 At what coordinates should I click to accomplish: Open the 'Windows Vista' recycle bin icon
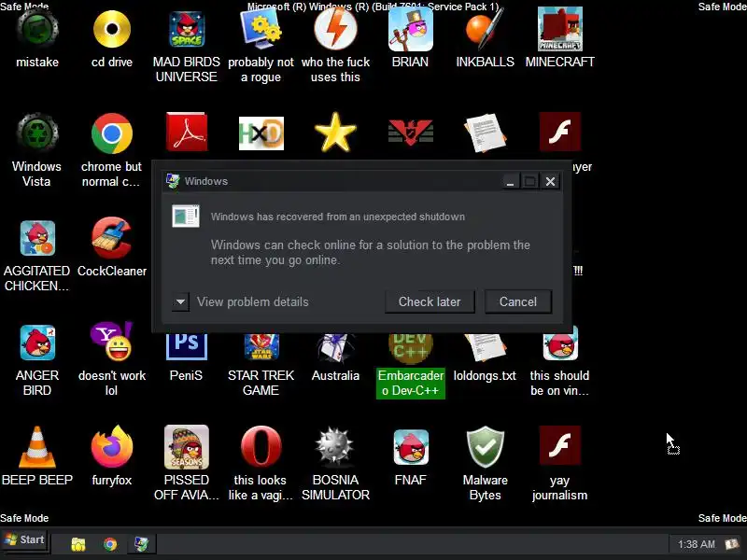pyautogui.click(x=37, y=133)
